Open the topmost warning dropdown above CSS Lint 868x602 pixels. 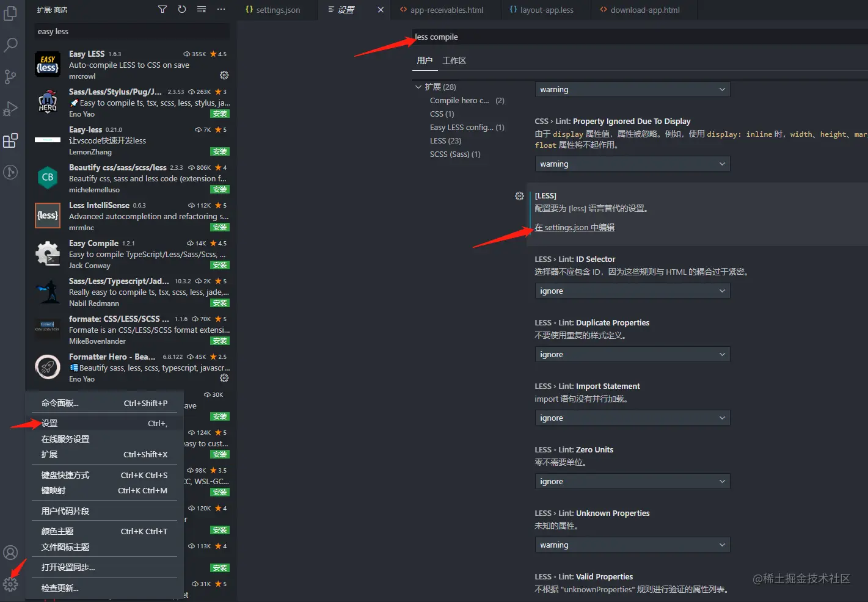pos(632,89)
